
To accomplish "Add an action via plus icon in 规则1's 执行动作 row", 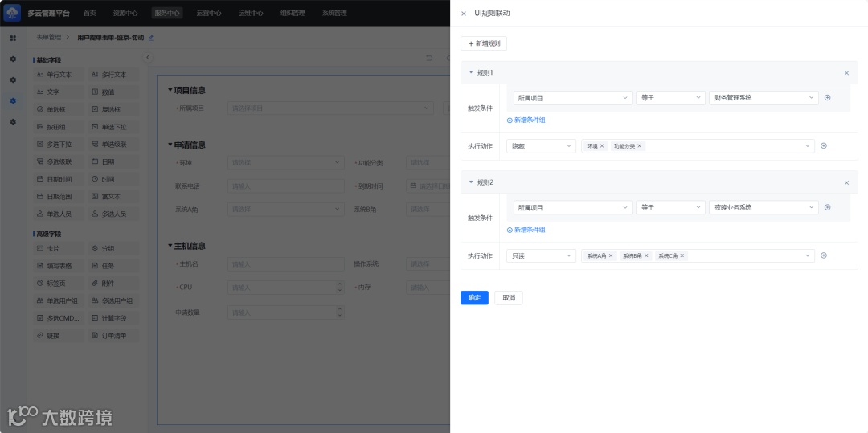I will (823, 146).
